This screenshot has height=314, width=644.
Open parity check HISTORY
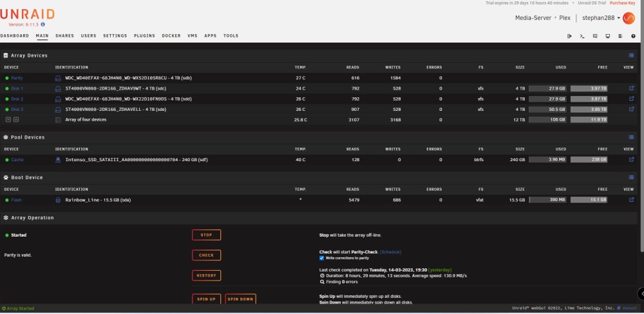click(x=207, y=275)
